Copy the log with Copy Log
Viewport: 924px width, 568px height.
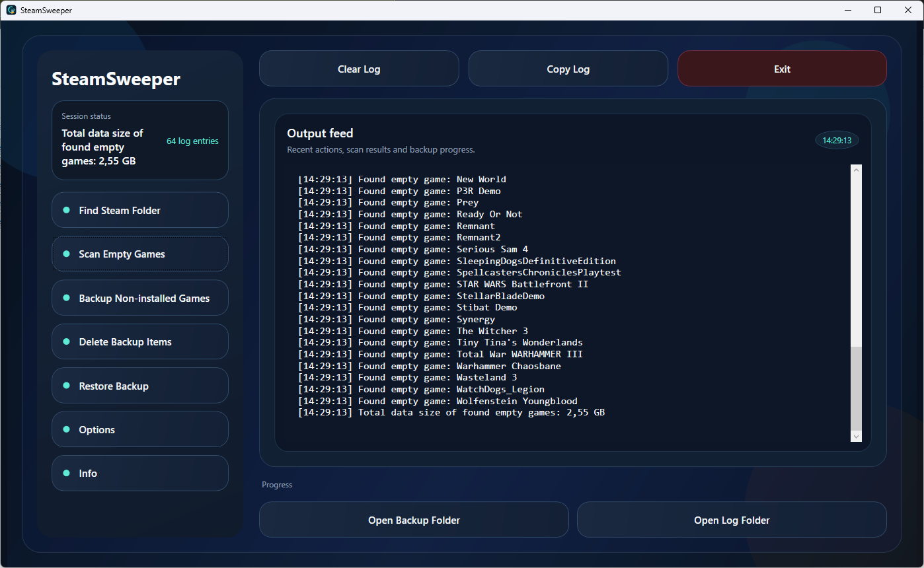pos(568,69)
